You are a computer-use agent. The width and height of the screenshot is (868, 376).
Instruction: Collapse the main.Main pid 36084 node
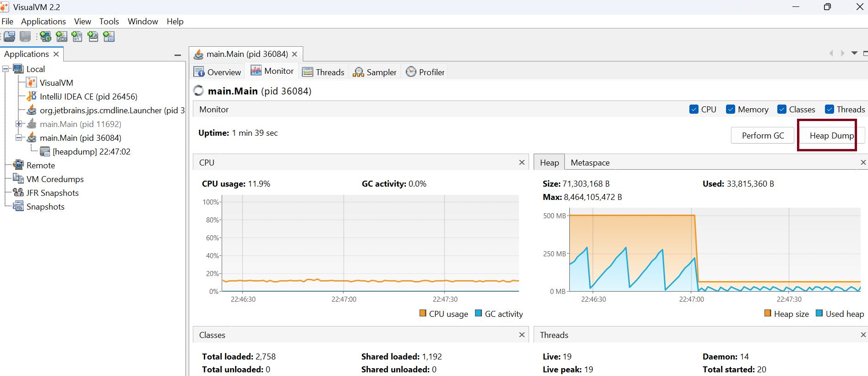(x=19, y=138)
